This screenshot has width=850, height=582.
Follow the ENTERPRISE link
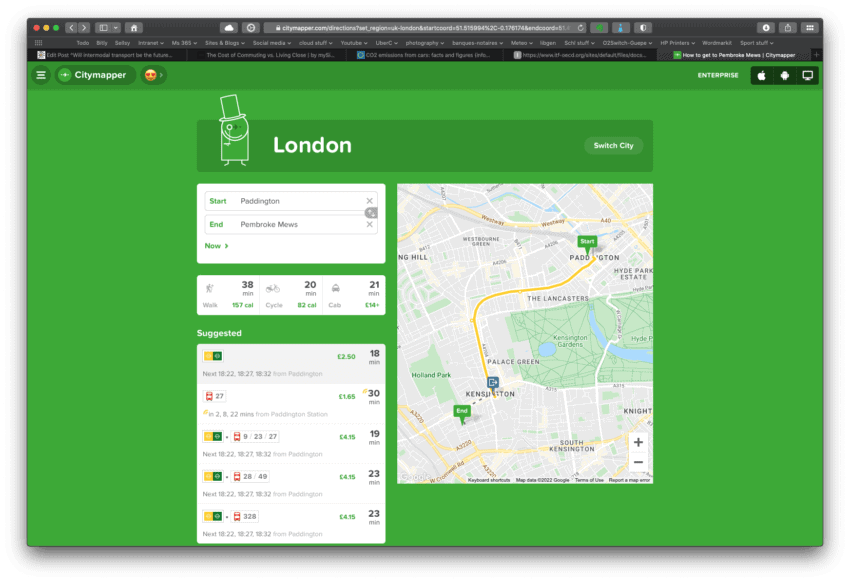click(x=718, y=75)
